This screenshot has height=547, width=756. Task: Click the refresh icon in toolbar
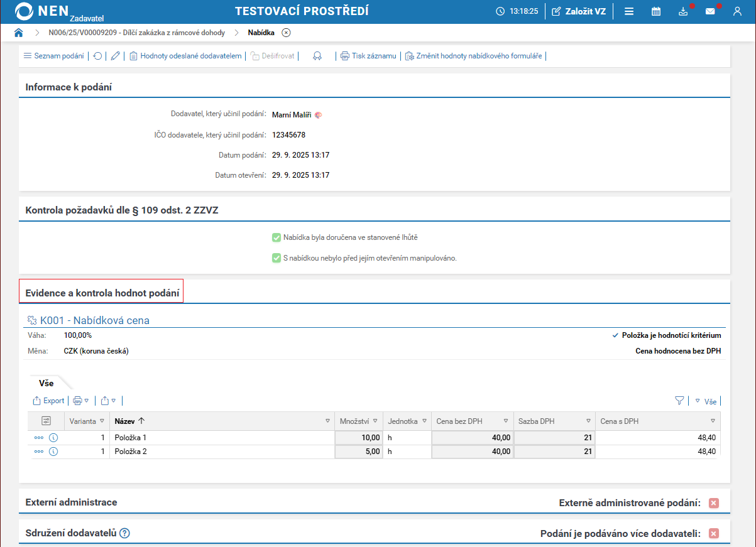97,56
